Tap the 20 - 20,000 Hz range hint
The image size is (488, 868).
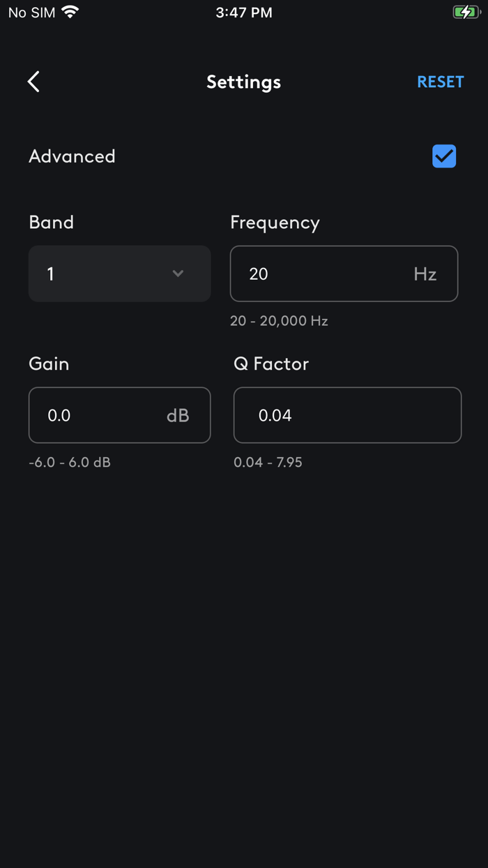pyautogui.click(x=279, y=321)
